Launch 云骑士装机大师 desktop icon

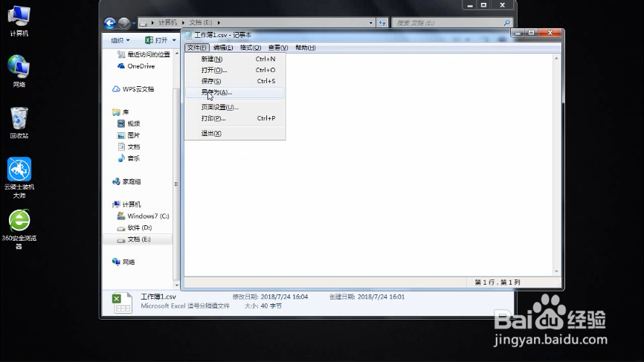[x=19, y=178]
